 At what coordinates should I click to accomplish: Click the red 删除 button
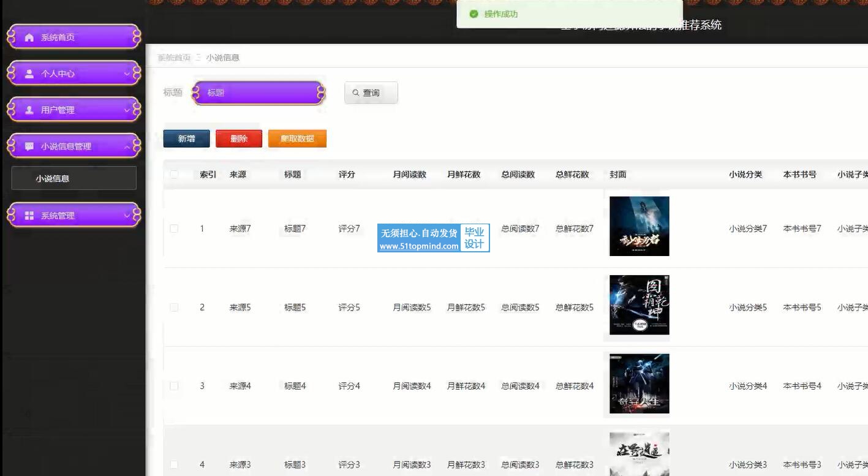point(239,139)
